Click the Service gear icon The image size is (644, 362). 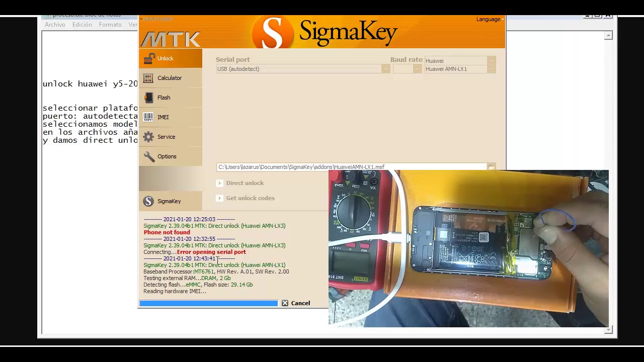[148, 137]
